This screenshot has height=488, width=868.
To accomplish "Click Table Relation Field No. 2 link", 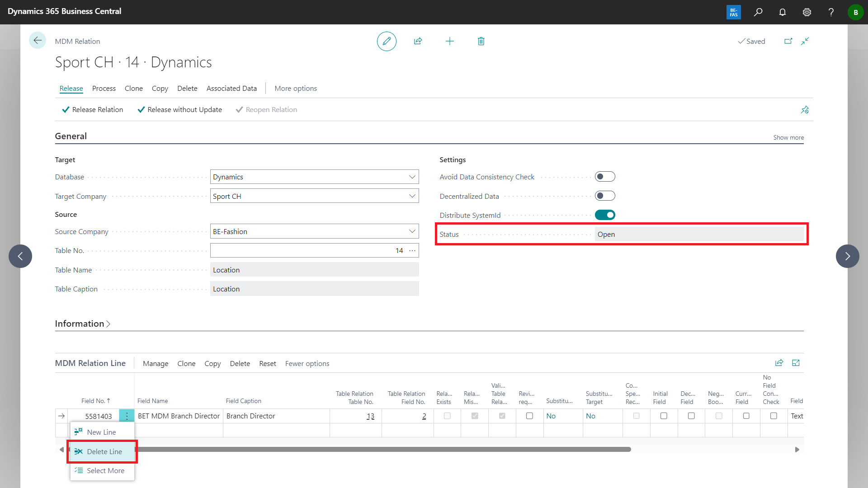I will tap(424, 416).
